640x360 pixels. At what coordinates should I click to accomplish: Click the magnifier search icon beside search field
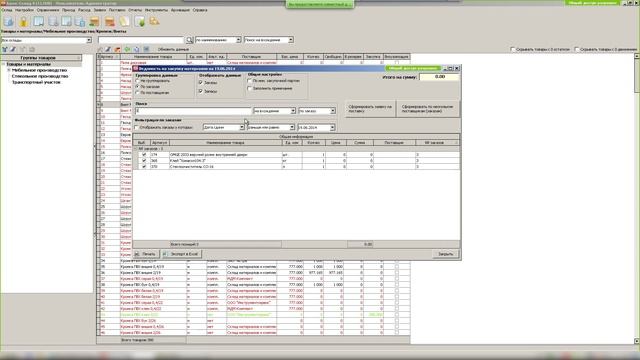pos(189,40)
